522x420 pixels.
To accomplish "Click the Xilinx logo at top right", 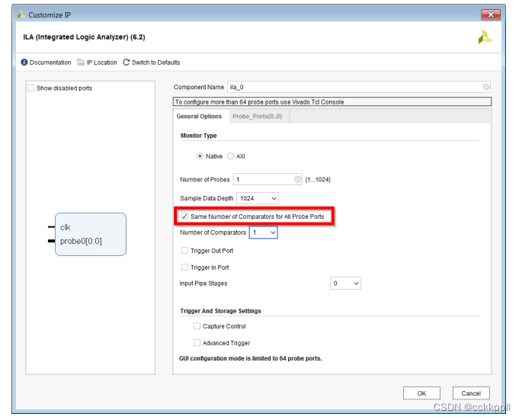I will (485, 37).
